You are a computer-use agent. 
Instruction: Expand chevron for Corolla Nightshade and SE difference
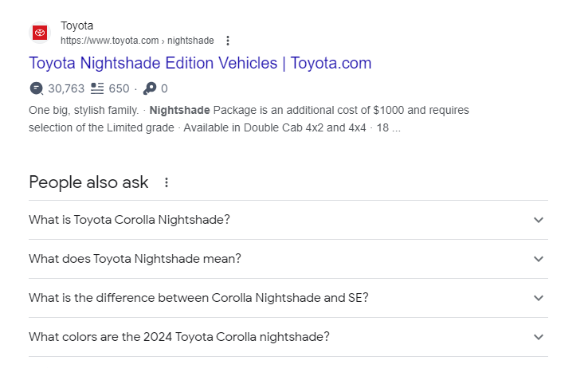click(539, 298)
